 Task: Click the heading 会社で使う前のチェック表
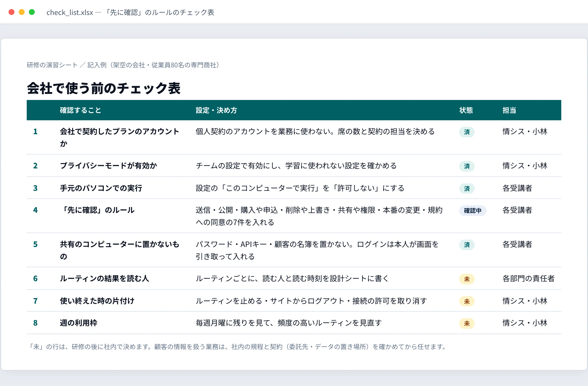point(104,88)
